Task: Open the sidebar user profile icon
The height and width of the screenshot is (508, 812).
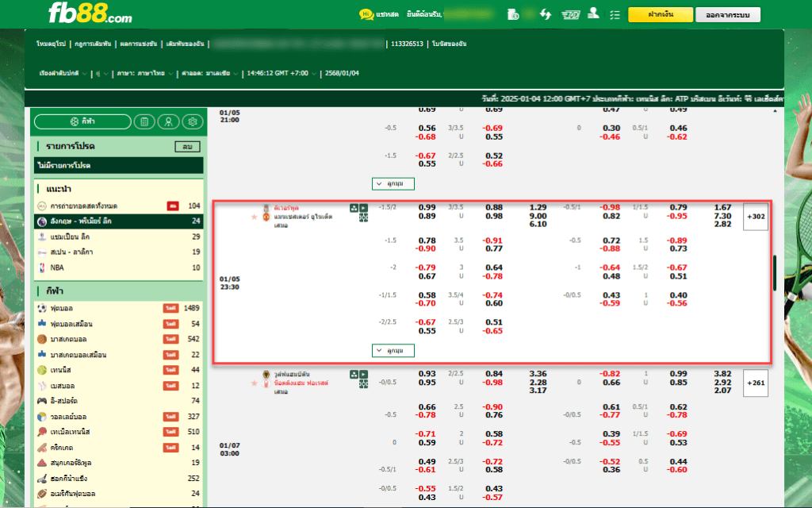Action: (168, 121)
